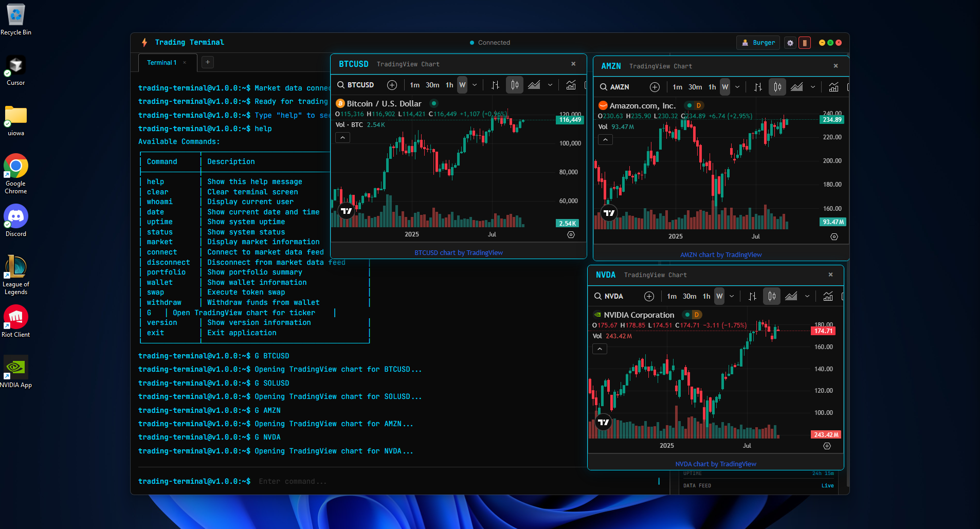The width and height of the screenshot is (980, 529).
Task: Switch BTCUSD chart to 1h interval
Action: pyautogui.click(x=449, y=85)
